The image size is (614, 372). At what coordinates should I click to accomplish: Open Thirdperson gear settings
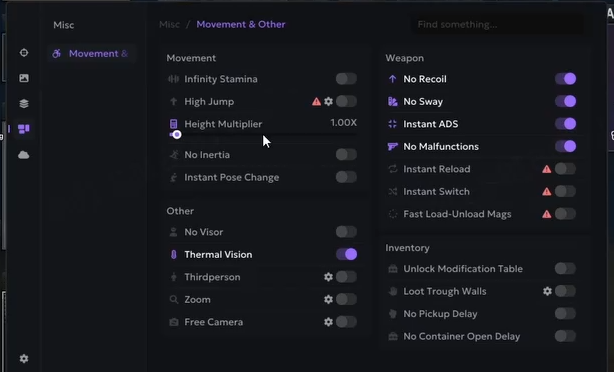pos(329,277)
